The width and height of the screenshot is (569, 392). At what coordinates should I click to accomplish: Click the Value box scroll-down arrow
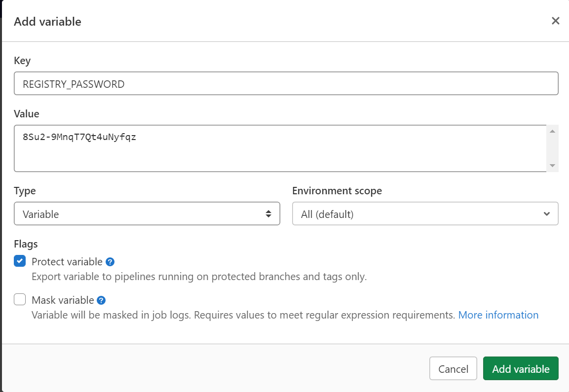tap(553, 166)
